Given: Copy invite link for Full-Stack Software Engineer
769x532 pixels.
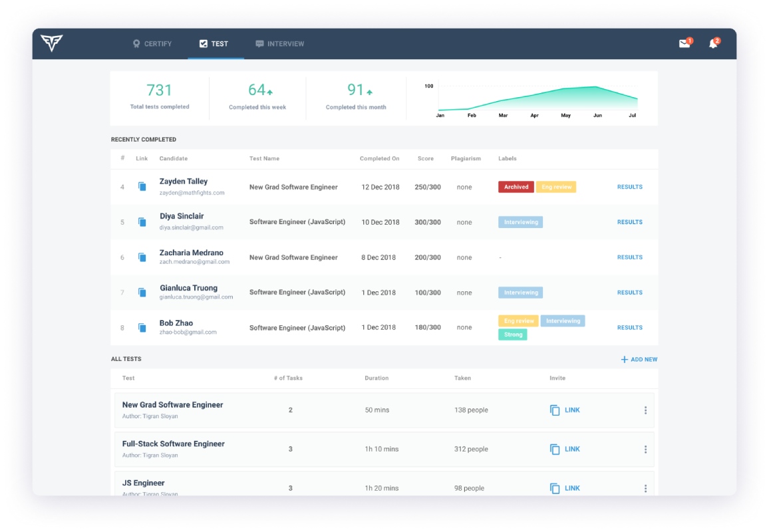Looking at the screenshot, I should (565, 449).
